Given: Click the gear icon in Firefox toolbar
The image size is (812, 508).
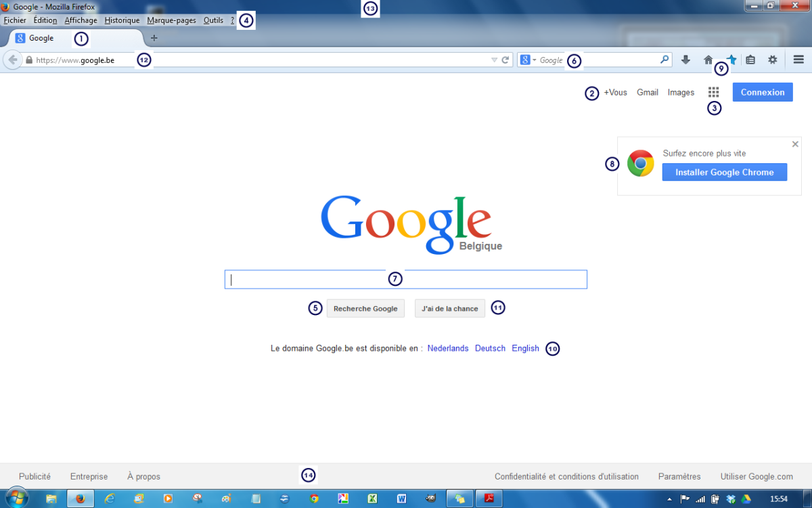Looking at the screenshot, I should click(x=772, y=60).
